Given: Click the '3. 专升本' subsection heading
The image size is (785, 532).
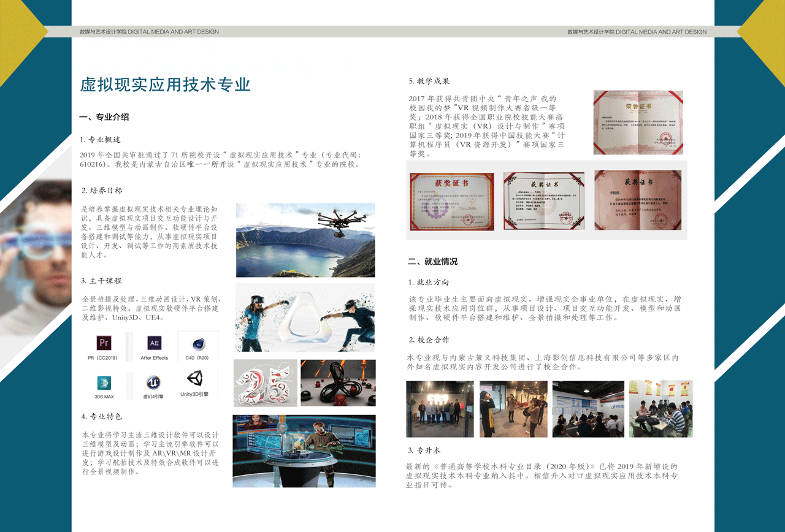Looking at the screenshot, I should tap(424, 450).
